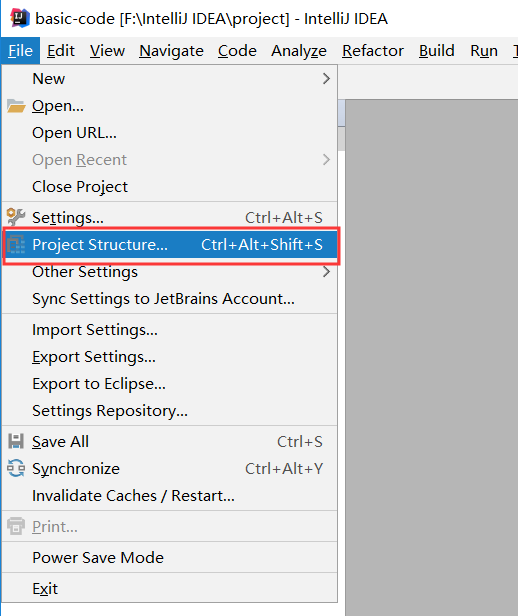Expand the Open Recent submenu arrow
This screenshot has width=518, height=616.
(x=326, y=160)
